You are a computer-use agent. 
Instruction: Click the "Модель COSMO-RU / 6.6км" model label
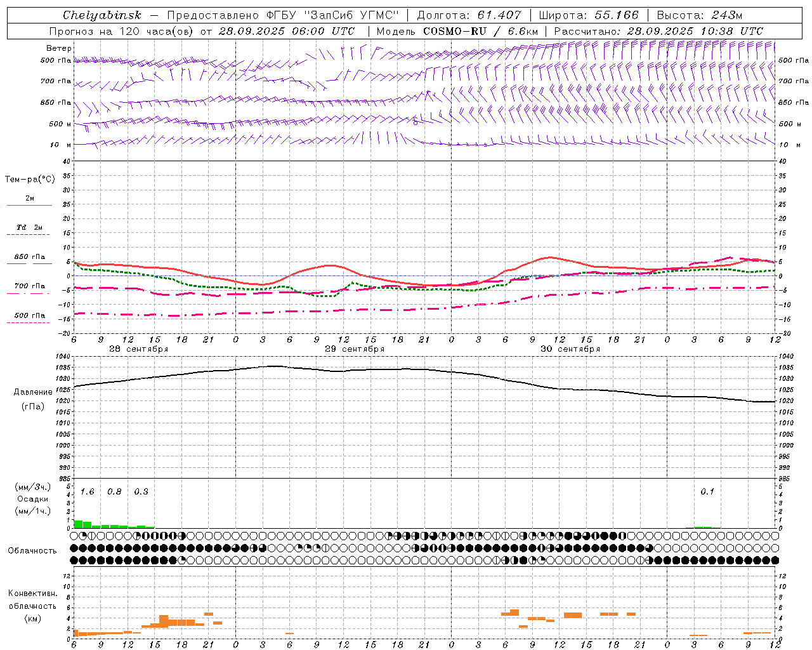tap(457, 31)
